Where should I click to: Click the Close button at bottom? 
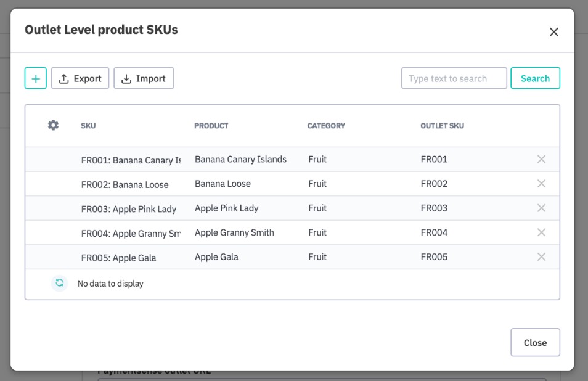tap(535, 342)
